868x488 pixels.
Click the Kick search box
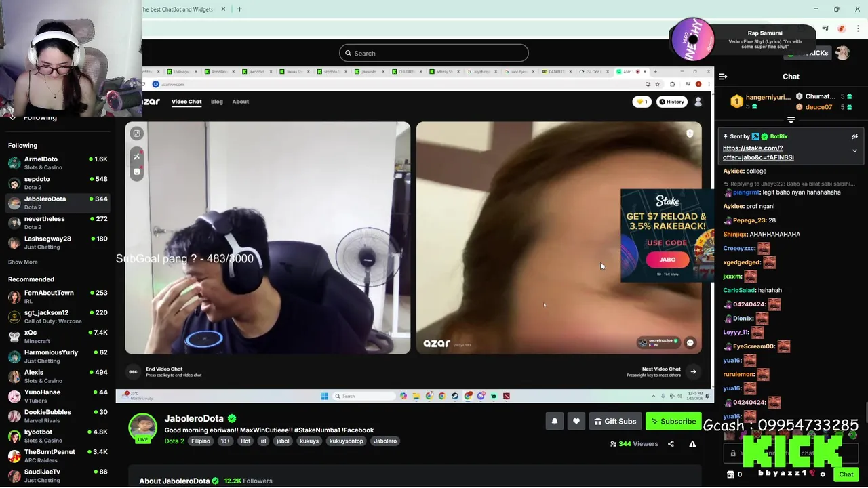[434, 53]
